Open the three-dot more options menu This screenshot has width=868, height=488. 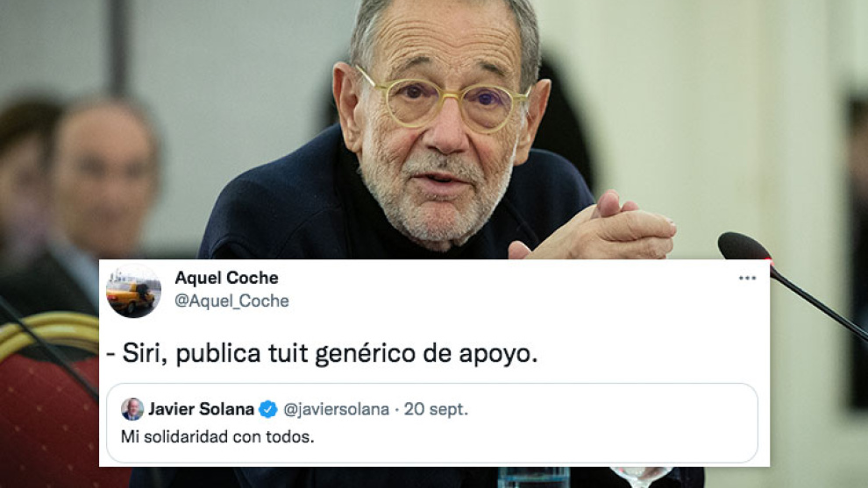[x=747, y=279]
